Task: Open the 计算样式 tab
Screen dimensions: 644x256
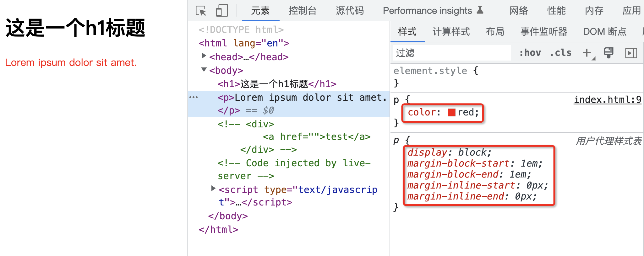Action: click(x=451, y=32)
